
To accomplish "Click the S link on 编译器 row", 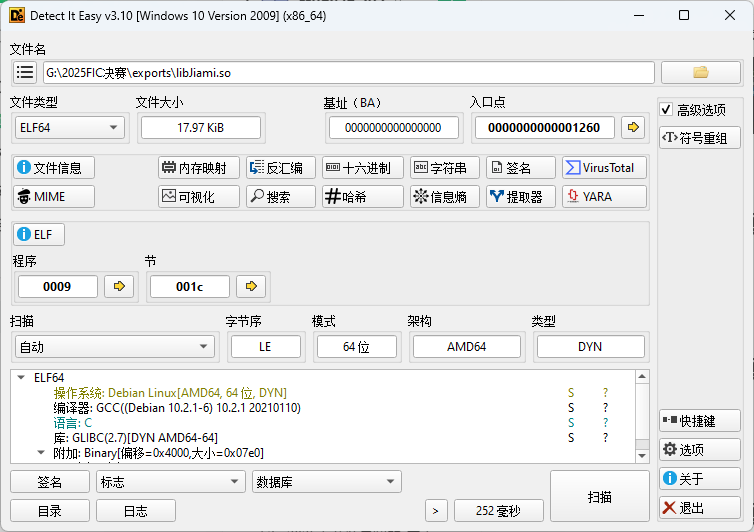I will point(571,408).
